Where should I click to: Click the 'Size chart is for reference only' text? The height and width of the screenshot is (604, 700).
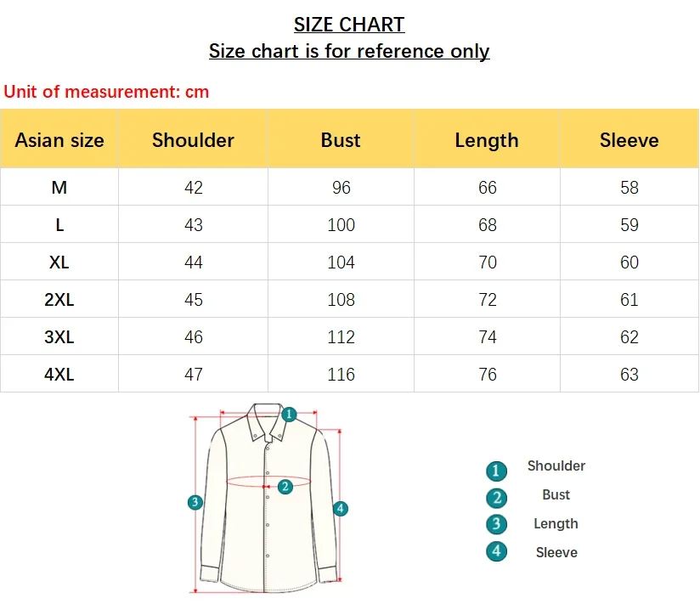[x=349, y=51]
